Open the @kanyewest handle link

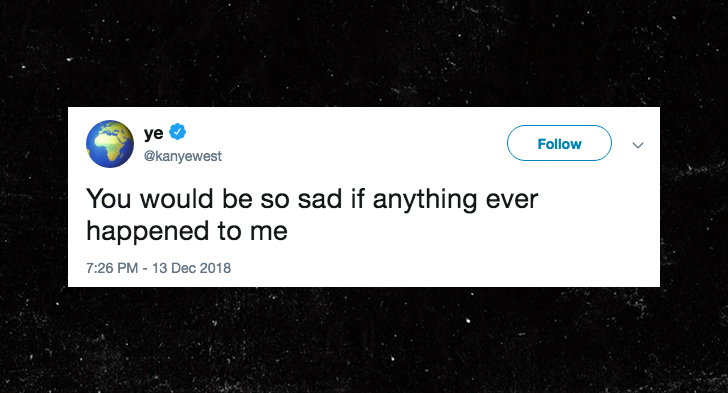point(182,156)
